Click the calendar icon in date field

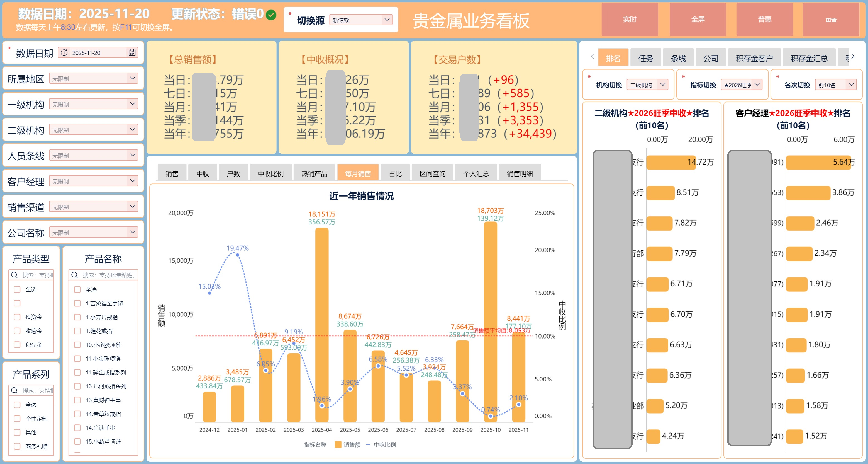click(132, 53)
